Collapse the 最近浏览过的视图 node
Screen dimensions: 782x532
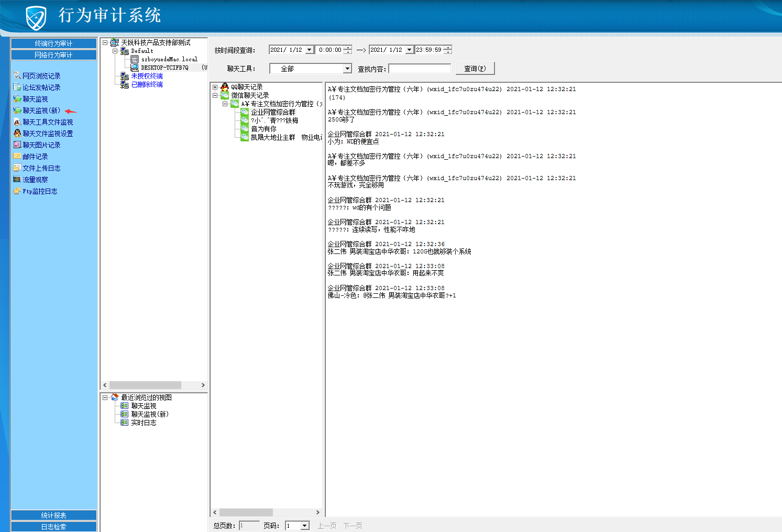[x=105, y=397]
